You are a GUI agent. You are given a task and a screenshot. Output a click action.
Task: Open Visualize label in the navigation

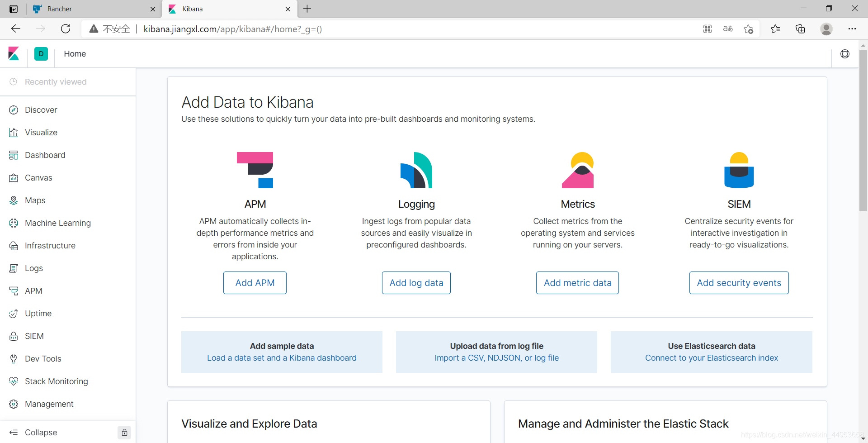tap(41, 133)
